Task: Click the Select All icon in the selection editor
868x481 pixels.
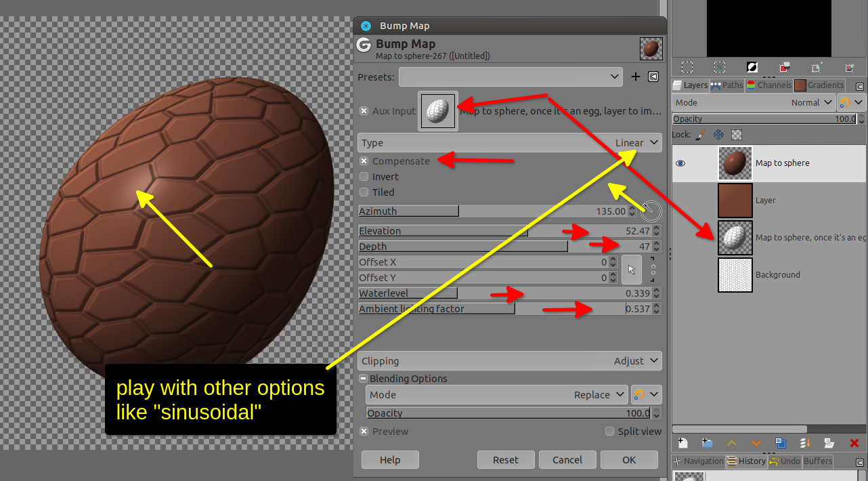Action: point(687,67)
